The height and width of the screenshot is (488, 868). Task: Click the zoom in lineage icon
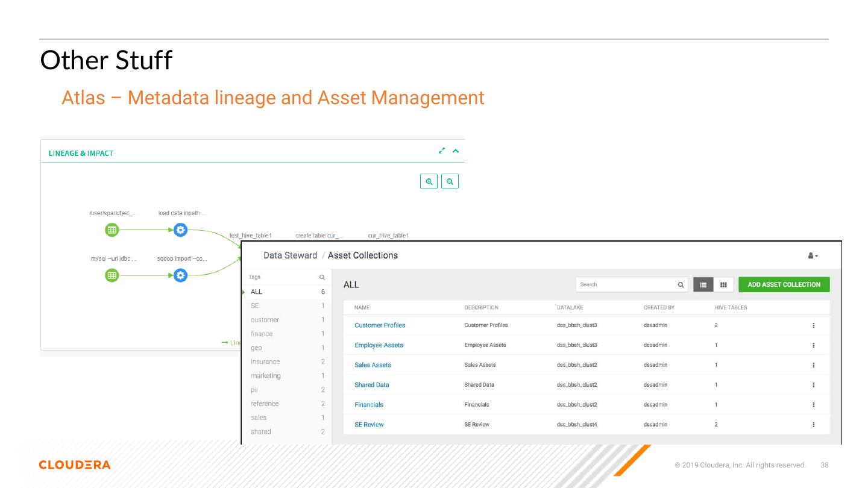coord(429,181)
